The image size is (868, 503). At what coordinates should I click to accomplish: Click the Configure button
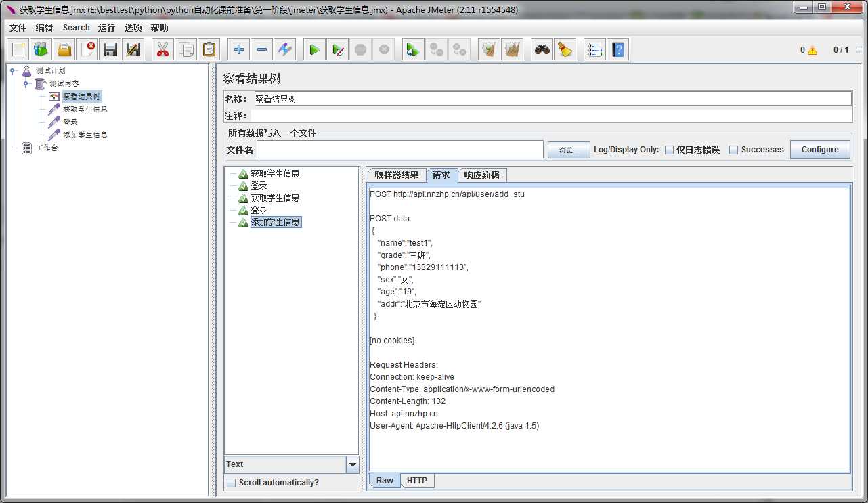pyautogui.click(x=820, y=150)
